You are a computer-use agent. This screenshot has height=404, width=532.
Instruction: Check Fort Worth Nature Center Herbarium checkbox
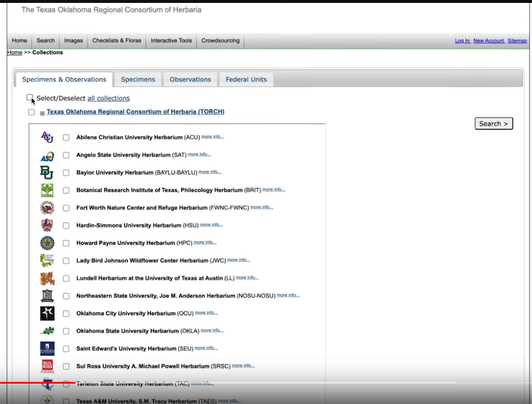[x=66, y=208]
